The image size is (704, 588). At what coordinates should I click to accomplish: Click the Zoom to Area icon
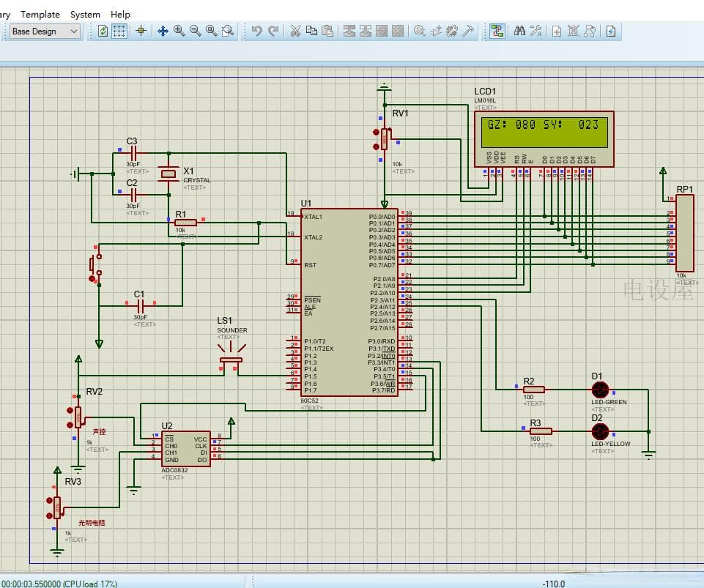click(228, 31)
